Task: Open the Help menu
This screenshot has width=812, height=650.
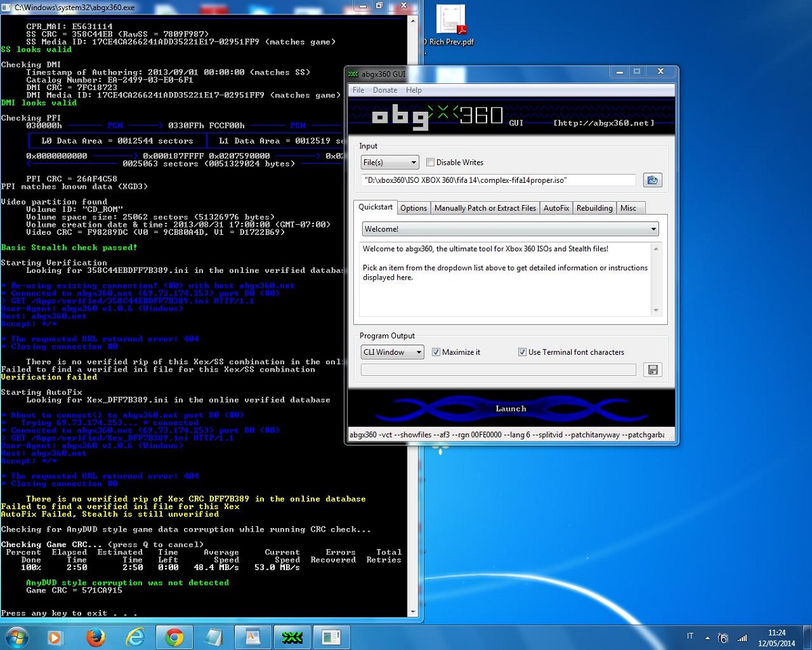Action: tap(413, 90)
